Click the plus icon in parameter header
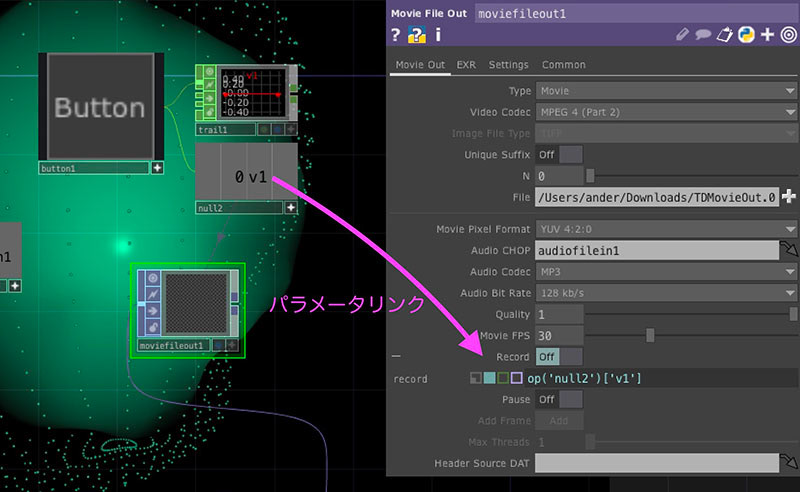The width and height of the screenshot is (800, 492). 767,35
